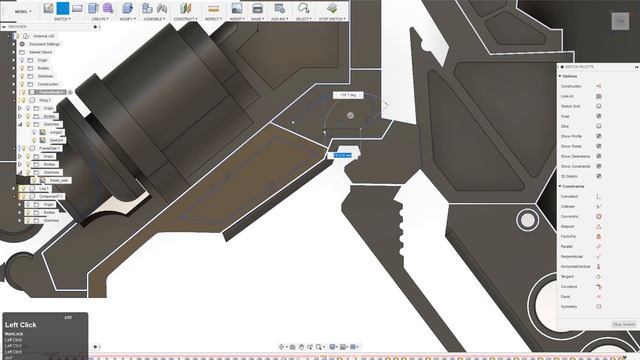The width and height of the screenshot is (640, 360).
Task: Collapse the Sketches folder above wings2
Action: (20, 124)
